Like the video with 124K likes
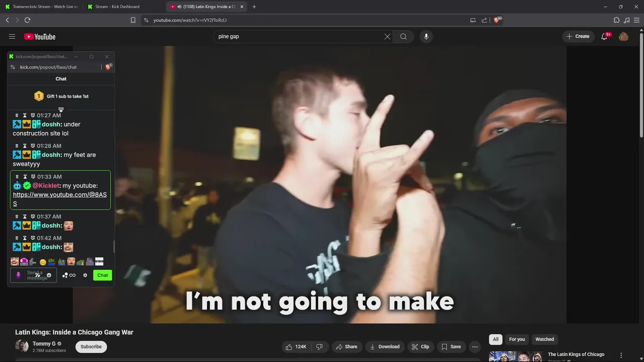Screen dimensions: 644x362 coord(296,346)
